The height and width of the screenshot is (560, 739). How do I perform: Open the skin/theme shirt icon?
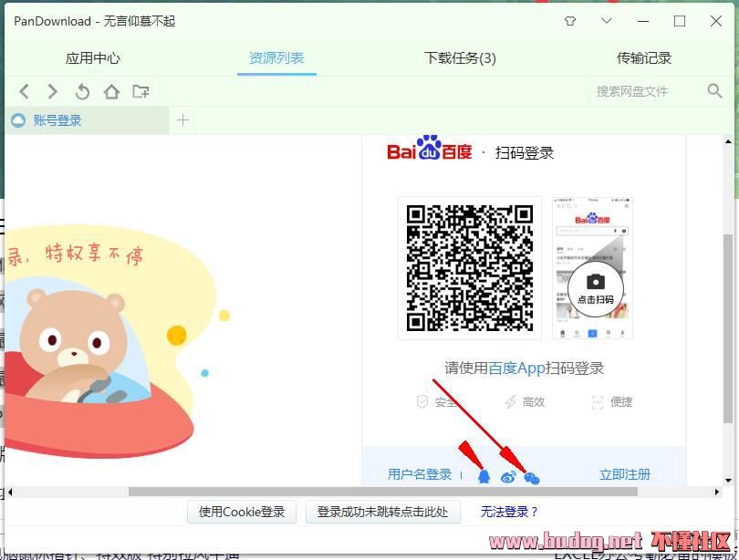point(570,21)
